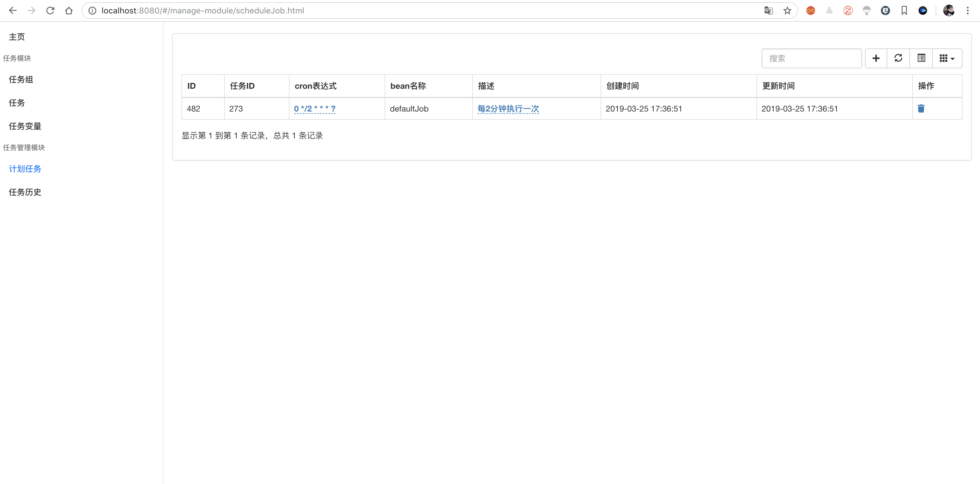Click the search input field
The width and height of the screenshot is (980, 484).
[x=812, y=58]
